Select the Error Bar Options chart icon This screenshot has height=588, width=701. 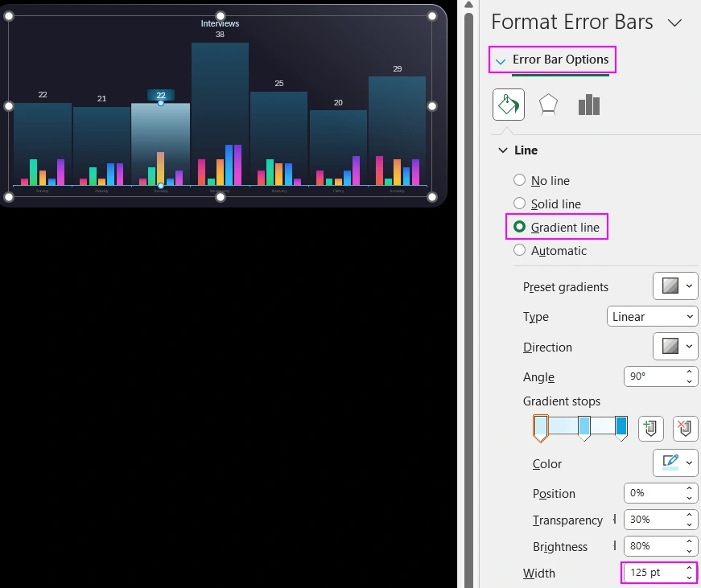click(x=588, y=103)
